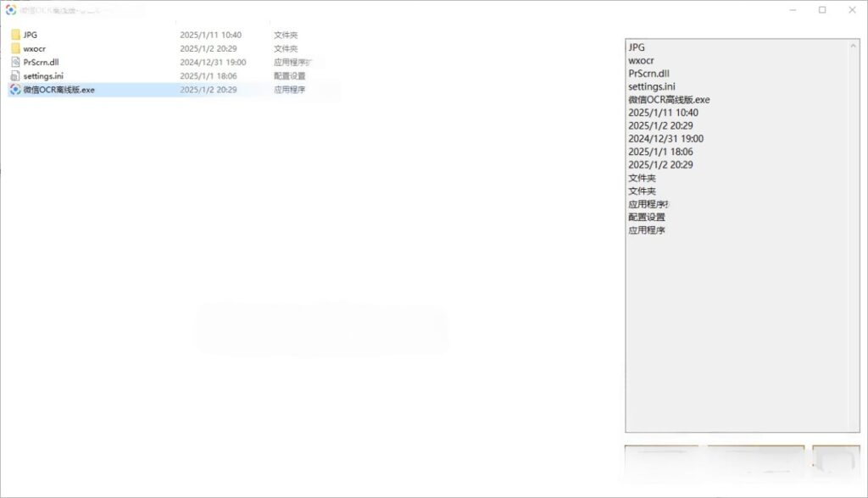Viewport: 868px width, 498px height.
Task: Click type 应用程序 in the exe row
Action: [x=290, y=90]
